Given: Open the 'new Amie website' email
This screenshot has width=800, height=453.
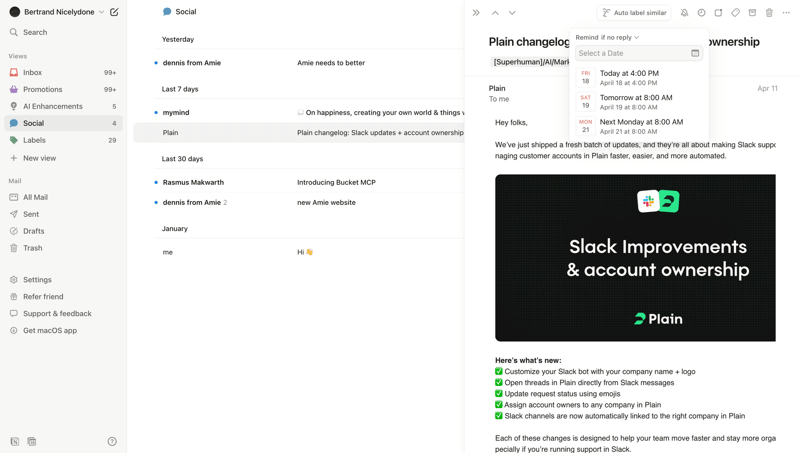Looking at the screenshot, I should click(x=299, y=203).
